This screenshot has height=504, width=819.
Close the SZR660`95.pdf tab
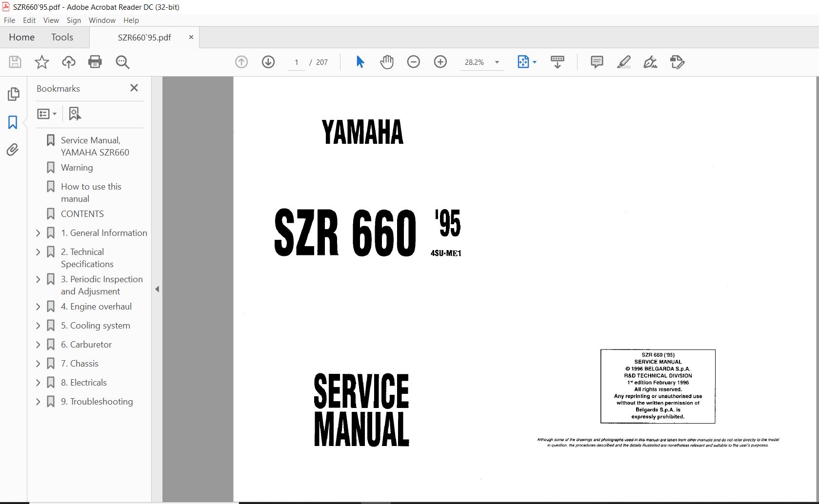tap(191, 37)
